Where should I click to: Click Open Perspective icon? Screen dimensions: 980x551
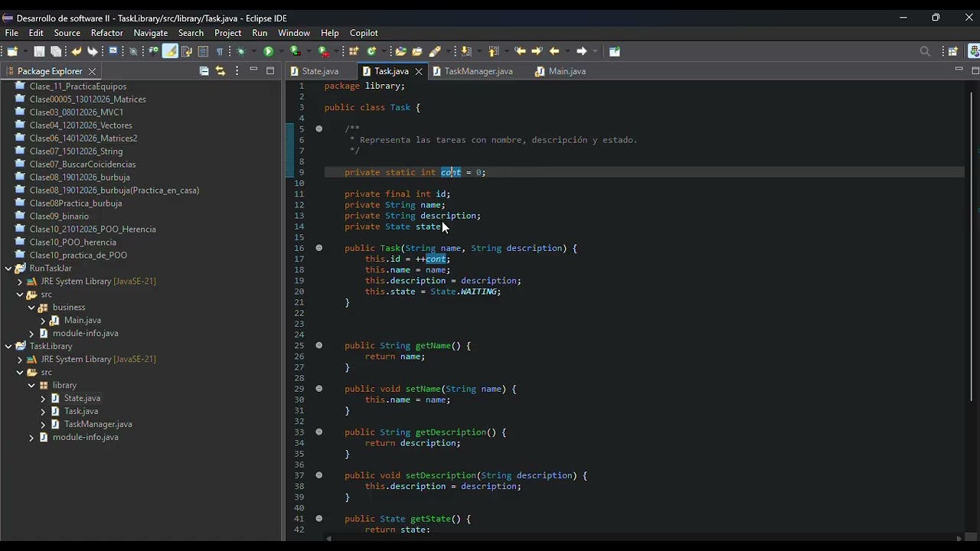(x=953, y=51)
